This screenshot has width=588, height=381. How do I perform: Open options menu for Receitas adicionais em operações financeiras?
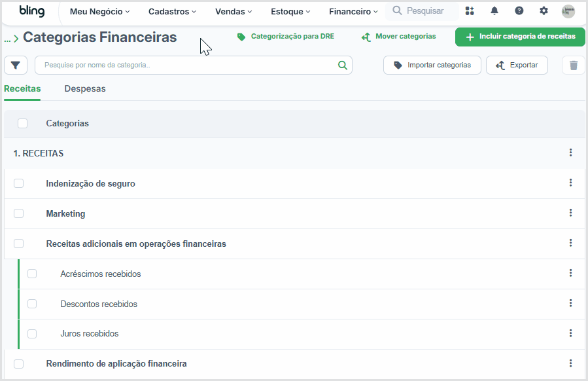click(x=570, y=243)
